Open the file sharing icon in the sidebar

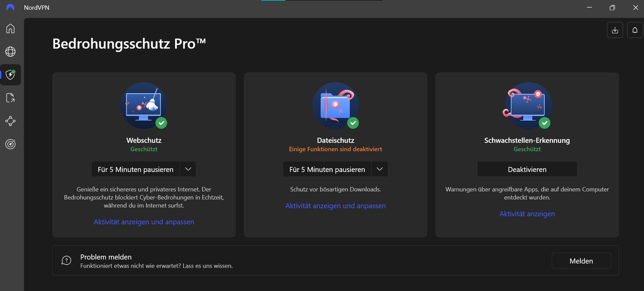pyautogui.click(x=10, y=98)
